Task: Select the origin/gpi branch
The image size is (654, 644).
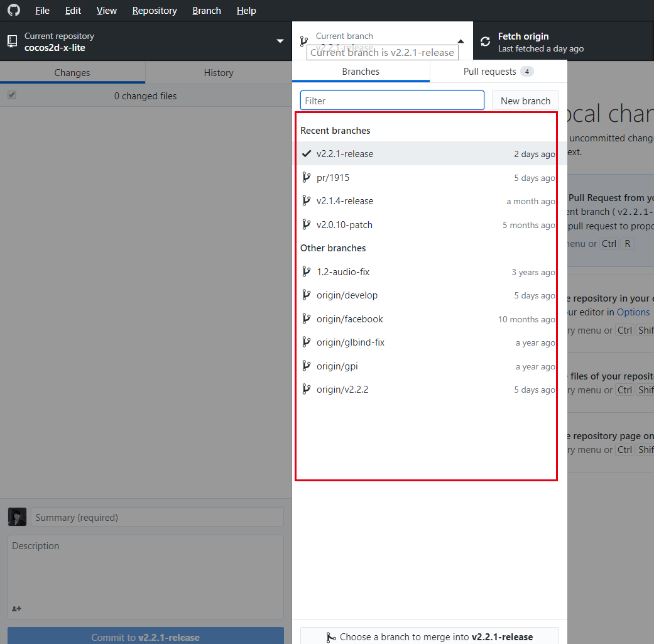Action: (x=430, y=366)
